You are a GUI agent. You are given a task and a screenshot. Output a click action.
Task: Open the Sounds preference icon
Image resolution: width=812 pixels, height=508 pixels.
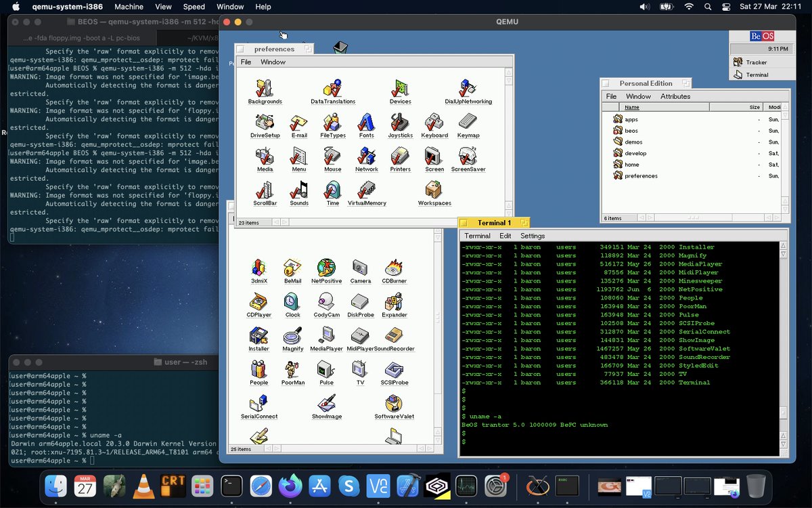(298, 190)
